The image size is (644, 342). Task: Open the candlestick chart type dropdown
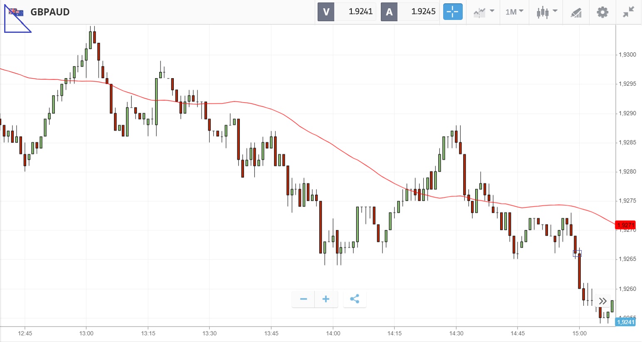(x=546, y=12)
